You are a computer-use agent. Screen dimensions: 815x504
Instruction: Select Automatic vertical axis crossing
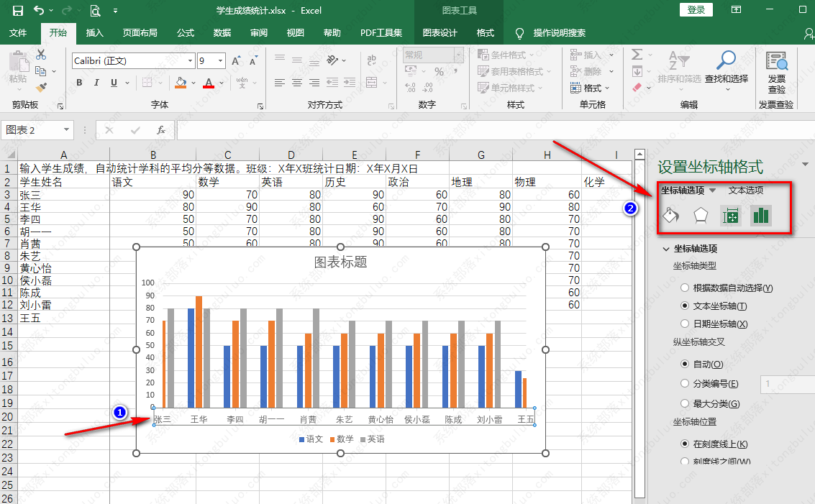pos(685,365)
